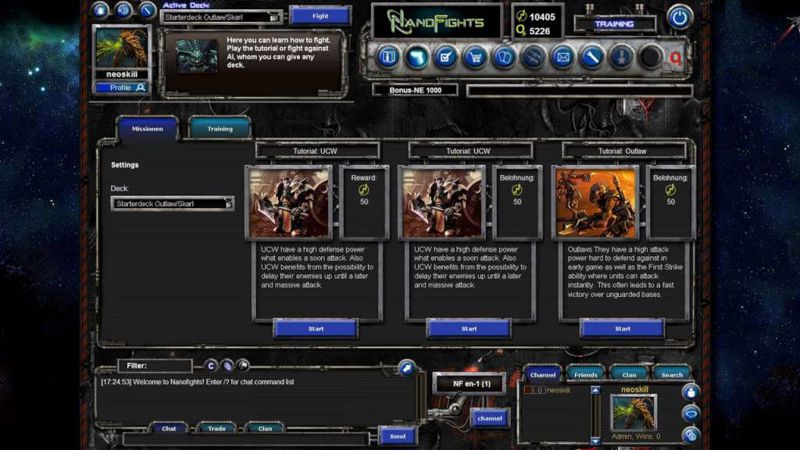The image size is (800, 450).
Task: Click the Welcome to Nanofights chat message
Action: 197,382
